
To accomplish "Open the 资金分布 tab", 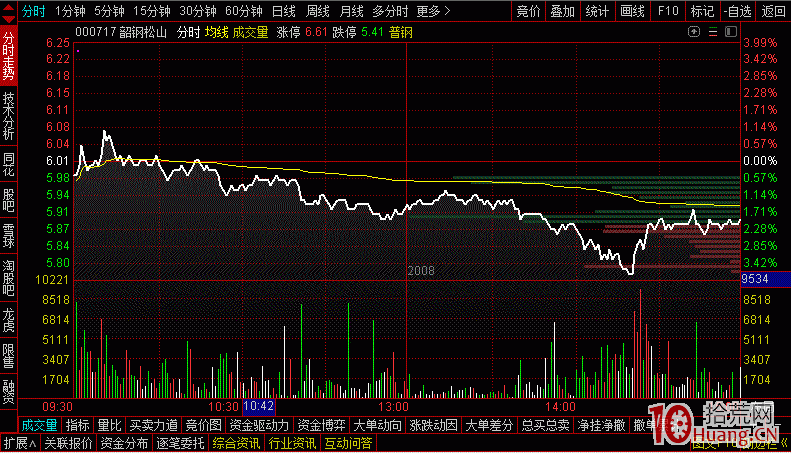I will click(x=124, y=443).
